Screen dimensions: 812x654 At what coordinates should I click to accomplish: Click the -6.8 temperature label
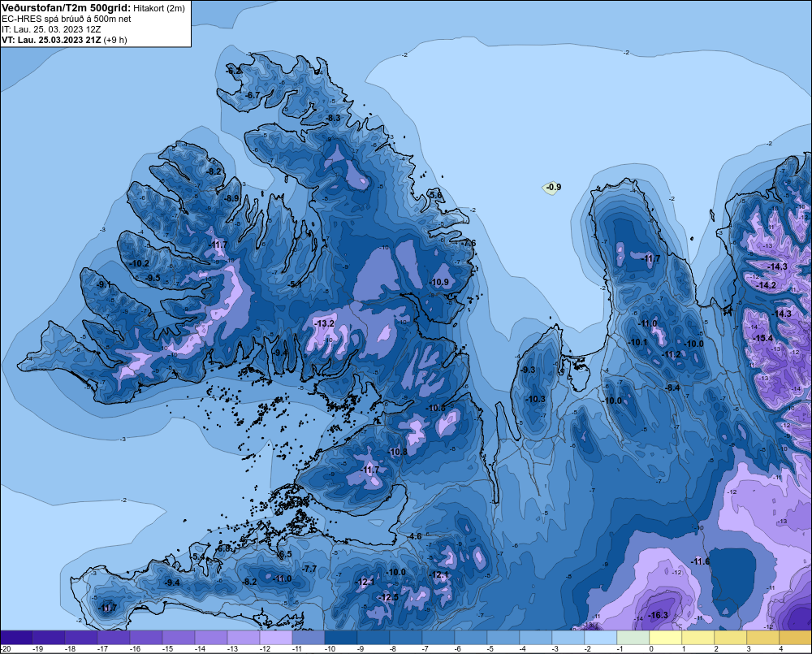click(x=224, y=548)
